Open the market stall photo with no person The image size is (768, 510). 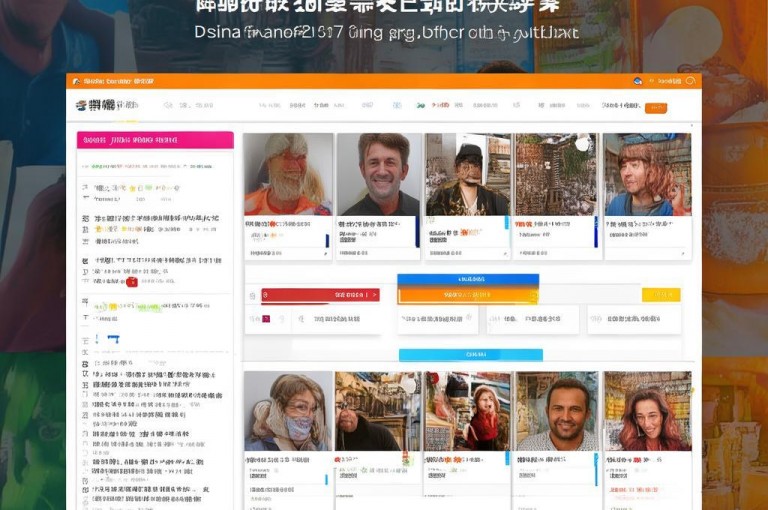point(556,174)
